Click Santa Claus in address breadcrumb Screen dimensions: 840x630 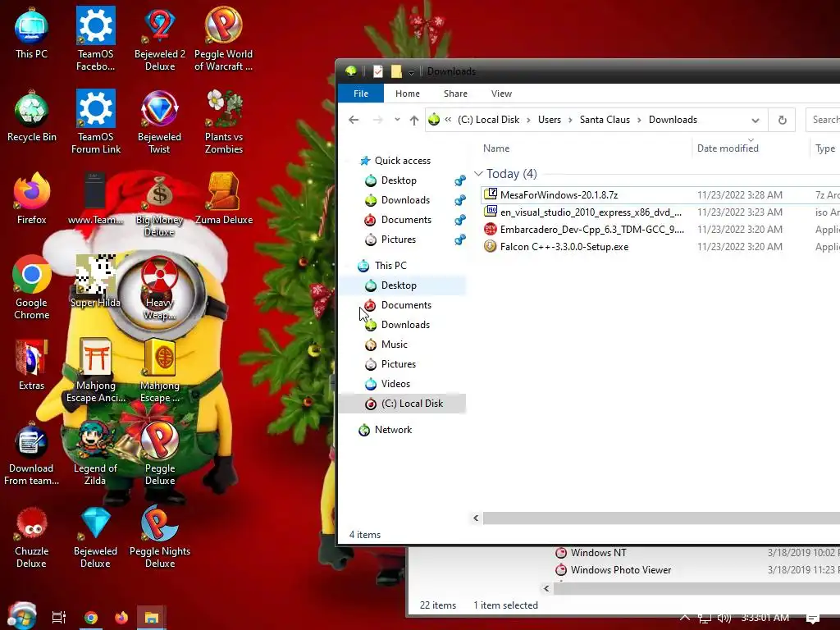coord(605,120)
